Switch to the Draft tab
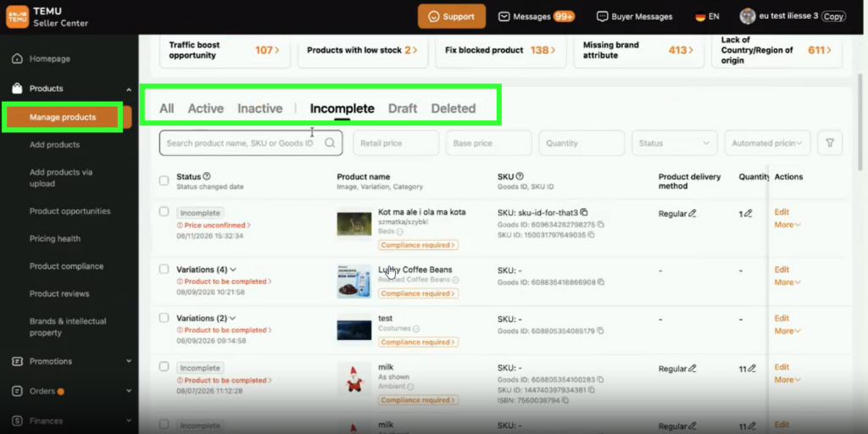This screenshot has width=868, height=434. 403,108
